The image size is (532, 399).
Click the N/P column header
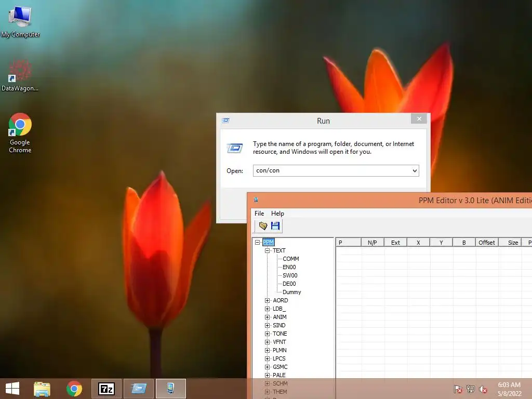click(x=372, y=242)
